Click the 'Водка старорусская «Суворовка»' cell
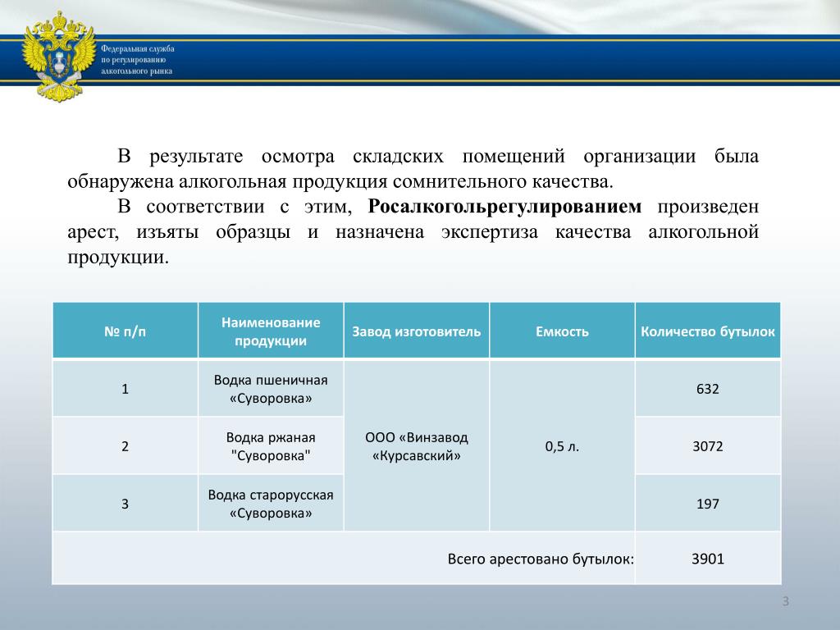The height and width of the screenshot is (630, 840). (x=271, y=503)
